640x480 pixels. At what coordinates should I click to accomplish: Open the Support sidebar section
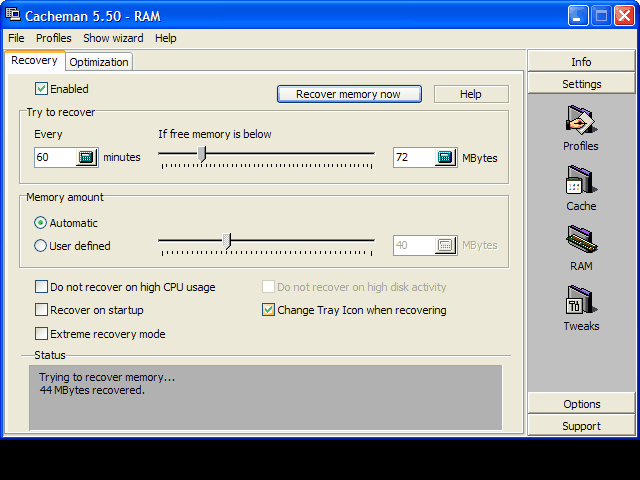[581, 426]
